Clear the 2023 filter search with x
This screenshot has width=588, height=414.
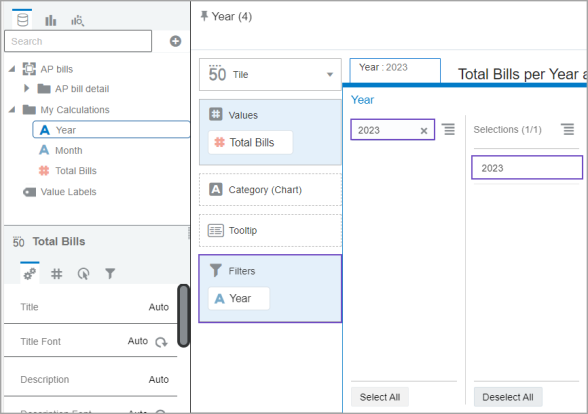424,131
